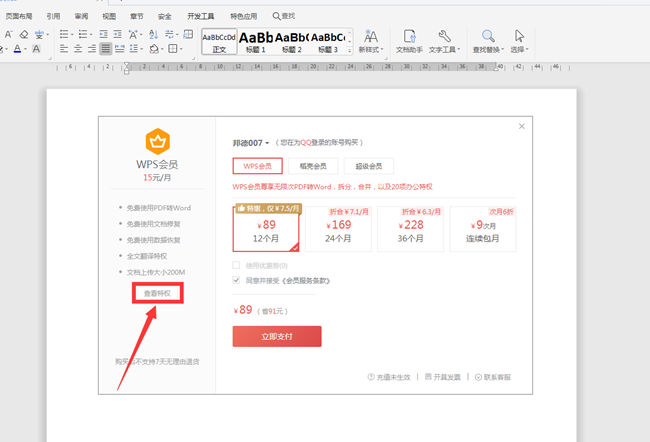Viewport: 650px width, 442px height.
Task: Open the font color dropdown arrow
Action: click(x=25, y=49)
